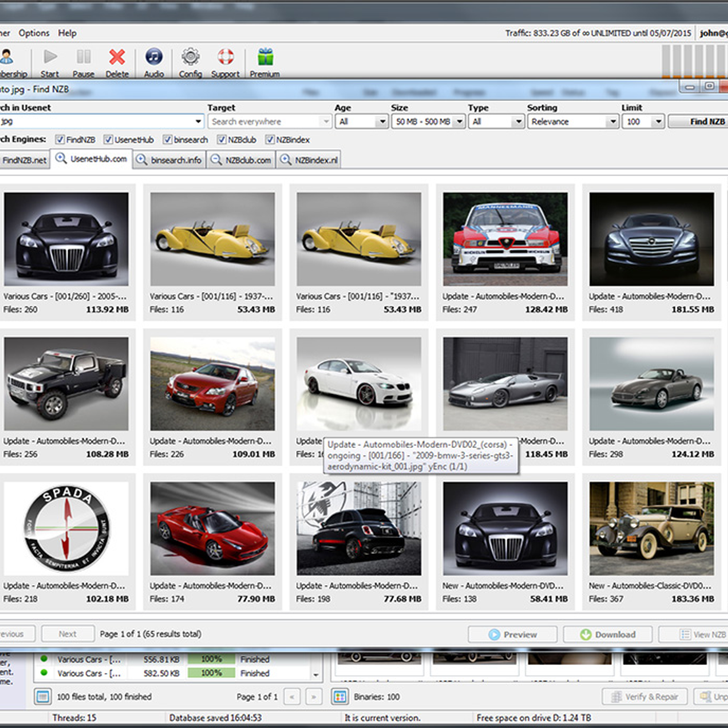Image resolution: width=728 pixels, height=728 pixels.
Task: Toggle the binsearch search engine checkbox
Action: (x=167, y=139)
